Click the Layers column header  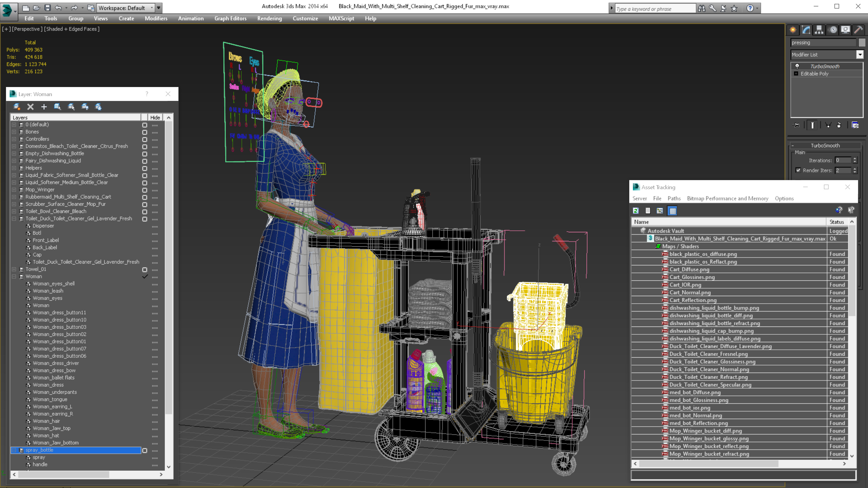(x=76, y=117)
